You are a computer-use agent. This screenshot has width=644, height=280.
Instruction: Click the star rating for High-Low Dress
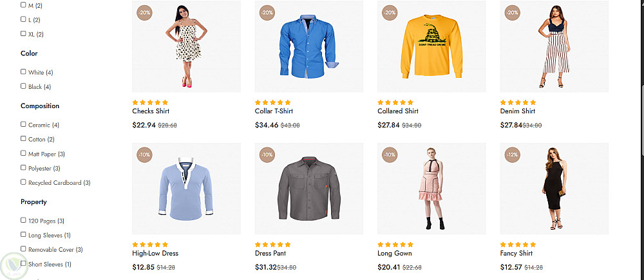click(150, 245)
